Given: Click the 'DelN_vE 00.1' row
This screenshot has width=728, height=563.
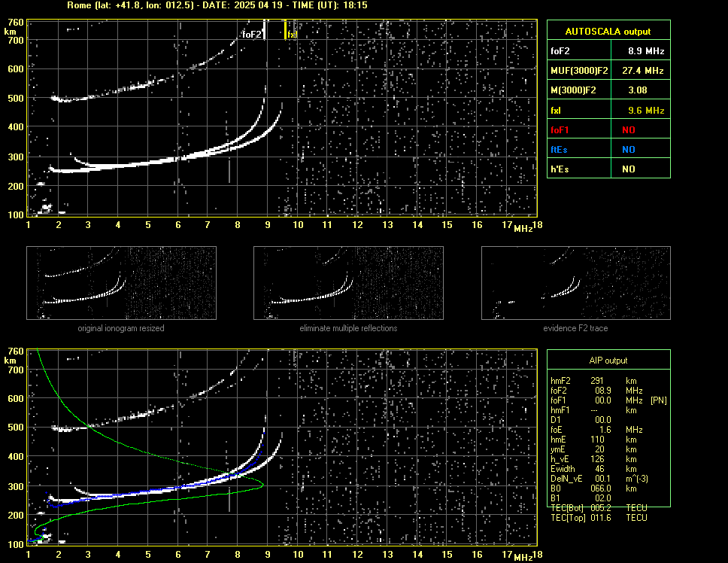Looking at the screenshot, I should (x=599, y=478).
